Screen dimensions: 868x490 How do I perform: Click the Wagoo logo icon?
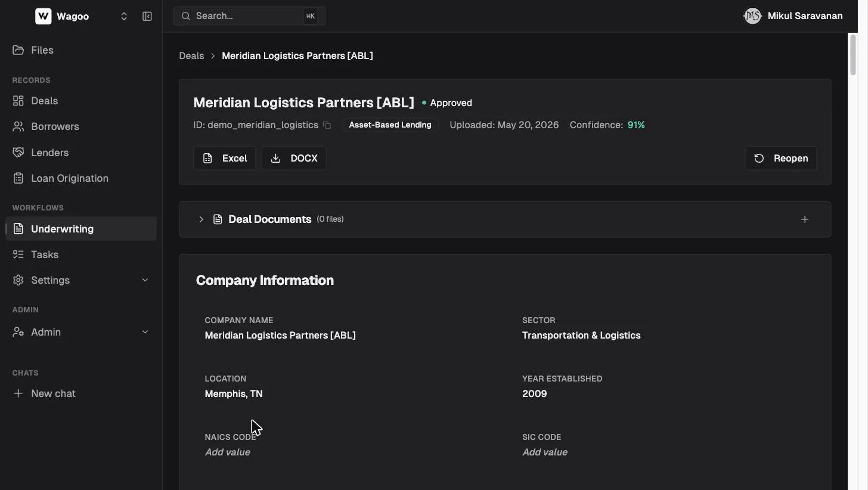[x=44, y=16]
